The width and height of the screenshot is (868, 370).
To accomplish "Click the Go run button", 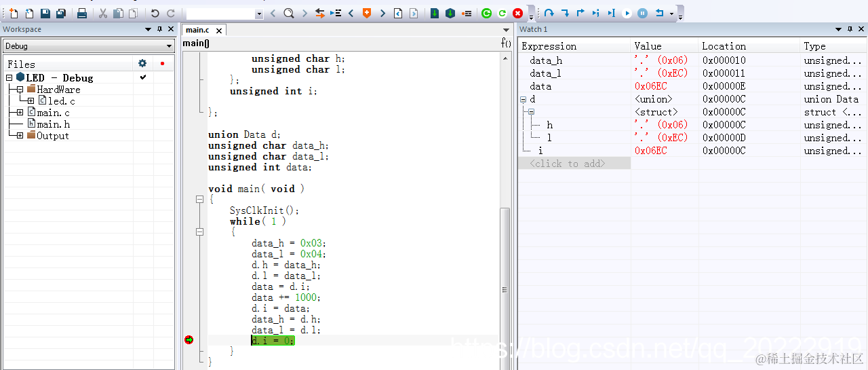I will tap(627, 14).
